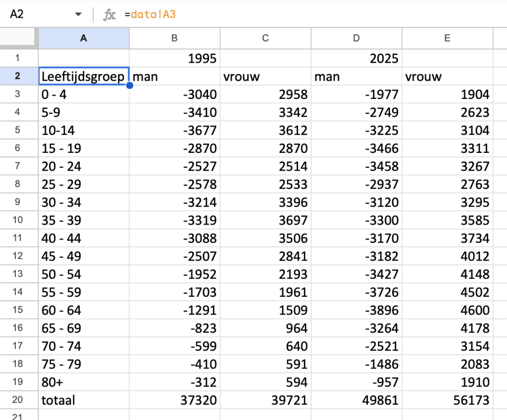
Task: Click the 80+ age group cell
Action: [84, 382]
